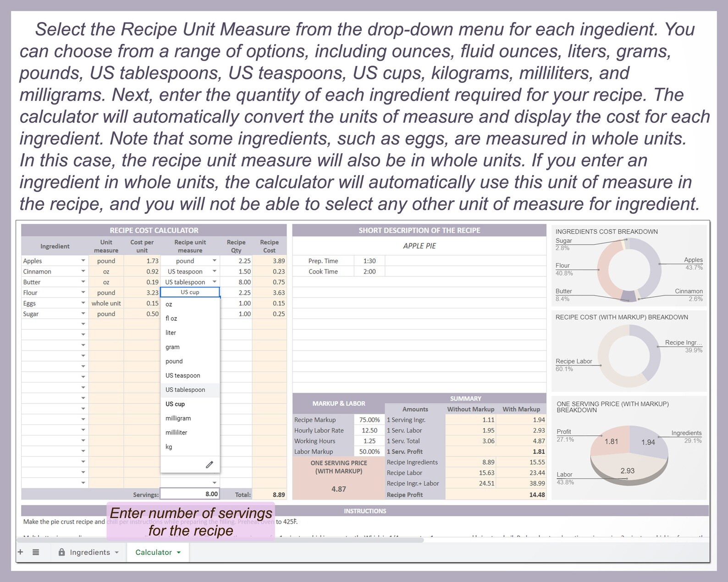This screenshot has width=728, height=582.
Task: Select the Recipe Markup value 75.00%
Action: 369,419
